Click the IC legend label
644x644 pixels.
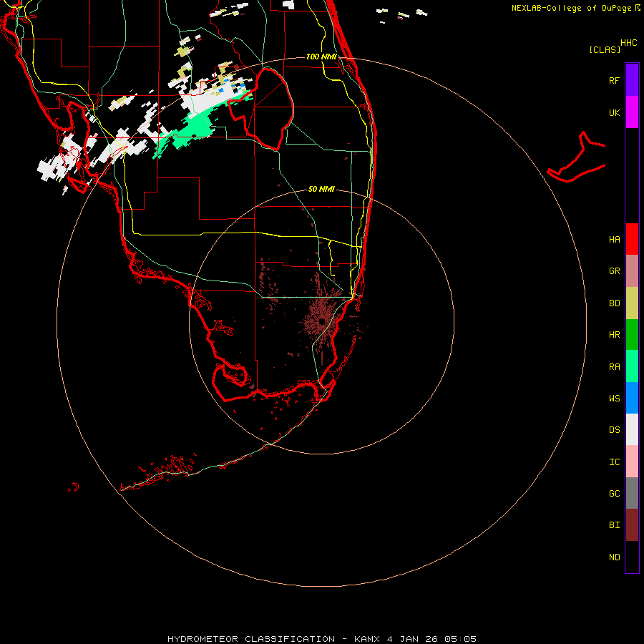coord(614,462)
